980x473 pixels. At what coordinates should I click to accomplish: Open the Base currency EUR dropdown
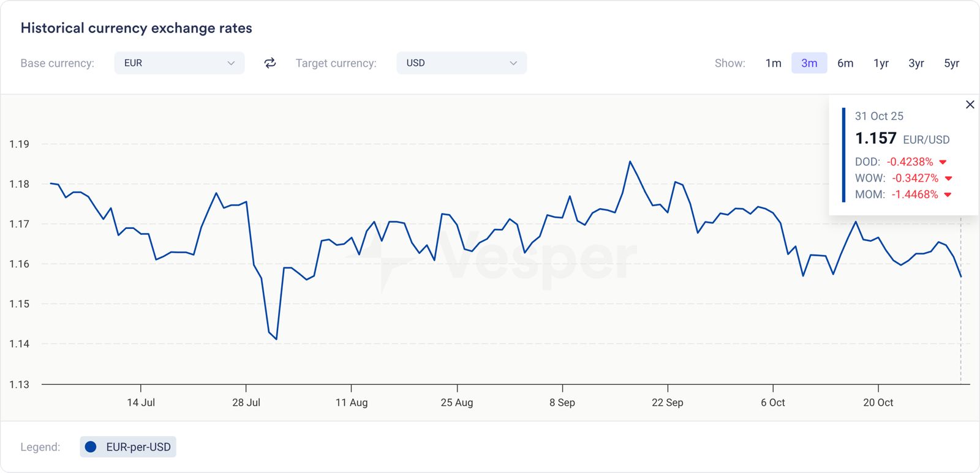[x=179, y=63]
